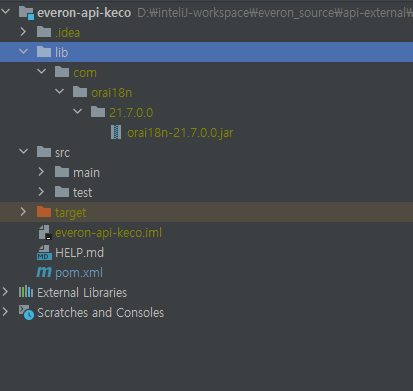413x391 pixels.
Task: Collapse the everon-api-keco project root
Action: pyautogui.click(x=5, y=12)
